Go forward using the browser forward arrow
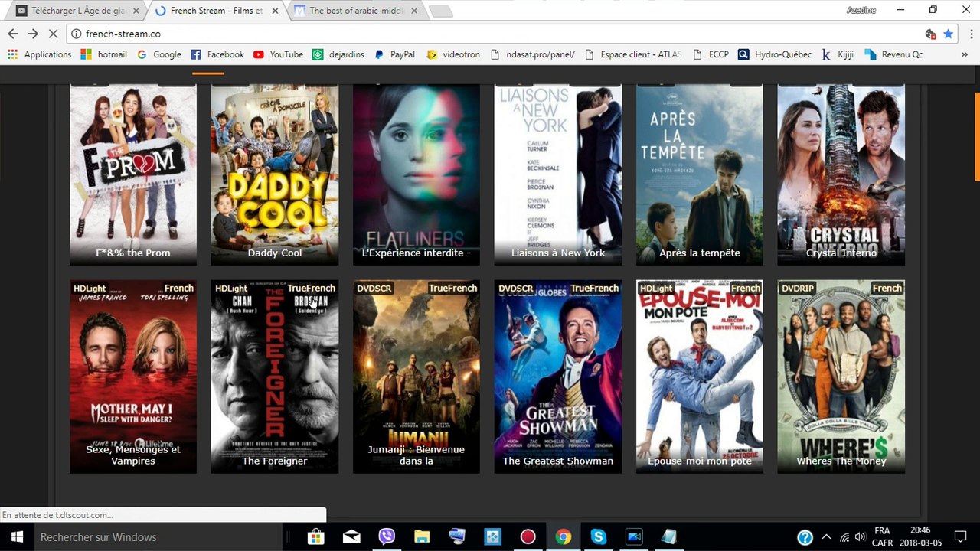Screen dimensions: 980x551 pos(33,34)
